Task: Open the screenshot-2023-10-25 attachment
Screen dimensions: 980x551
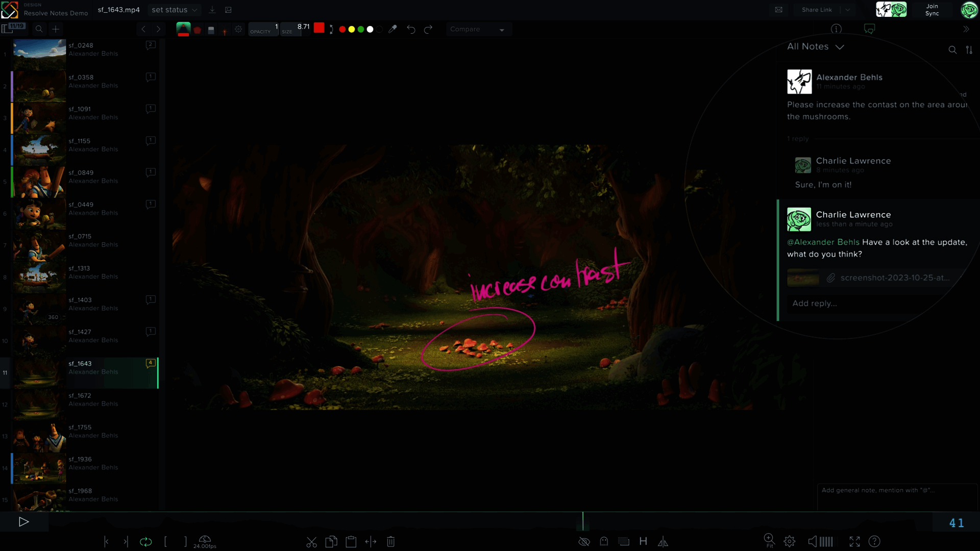Action: pos(894,278)
